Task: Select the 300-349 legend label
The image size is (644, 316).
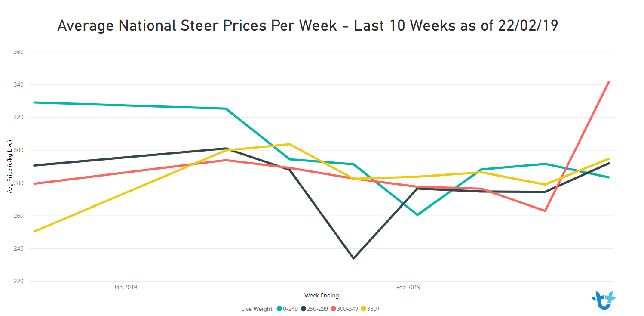Action: 347,309
